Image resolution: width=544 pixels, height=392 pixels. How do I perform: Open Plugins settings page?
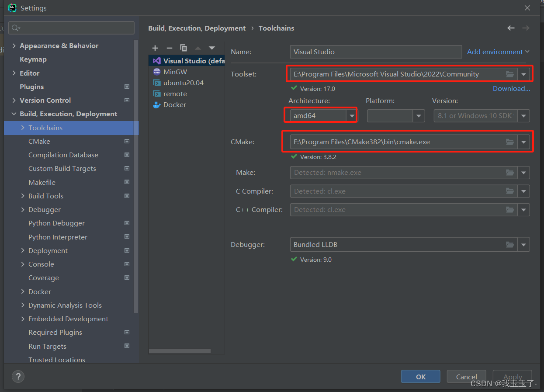[32, 87]
